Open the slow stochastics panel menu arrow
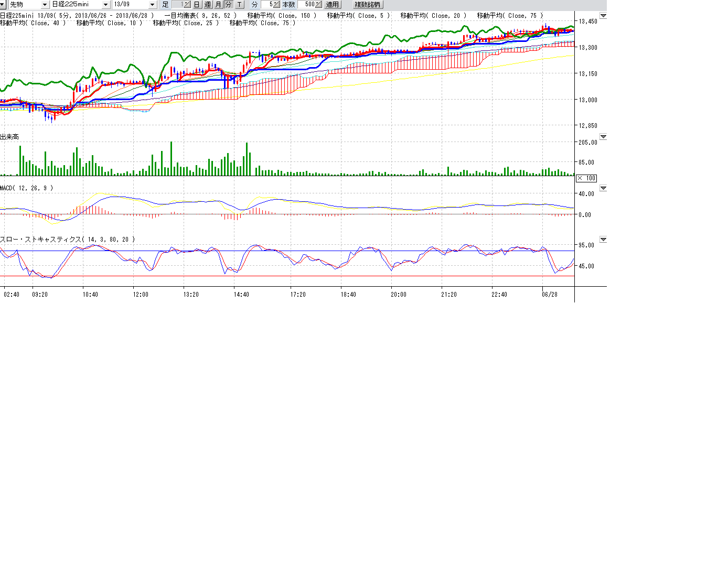Screen dimensions: 728x564 [603, 240]
